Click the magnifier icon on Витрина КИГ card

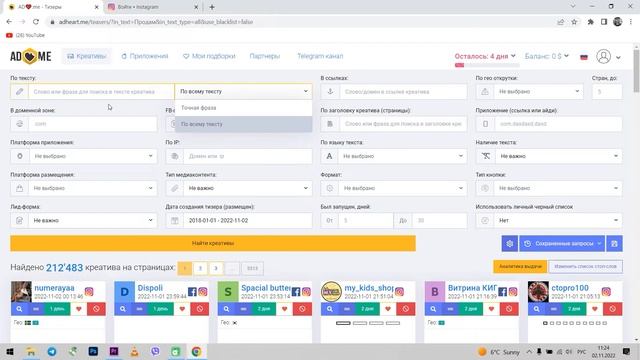[x=433, y=309]
